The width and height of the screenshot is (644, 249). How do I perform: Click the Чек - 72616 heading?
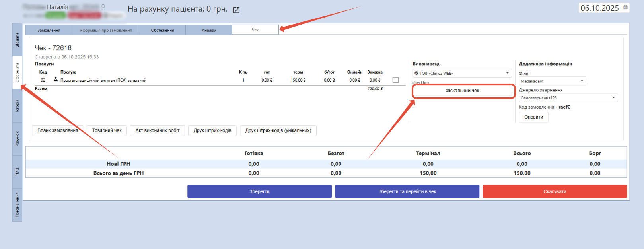(53, 48)
